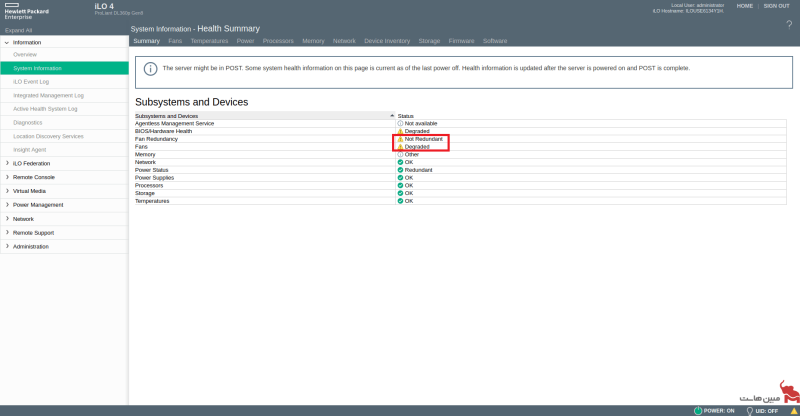Click Expand All in sidebar
Viewport: 800px width, 416px height.
coord(18,30)
